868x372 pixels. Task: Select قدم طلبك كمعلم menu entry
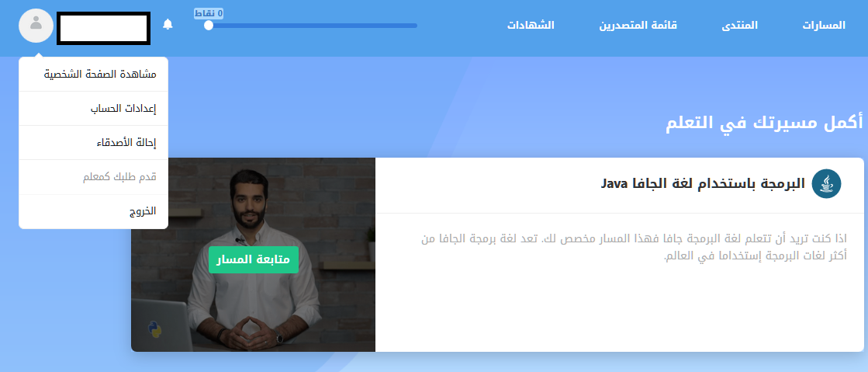94,177
